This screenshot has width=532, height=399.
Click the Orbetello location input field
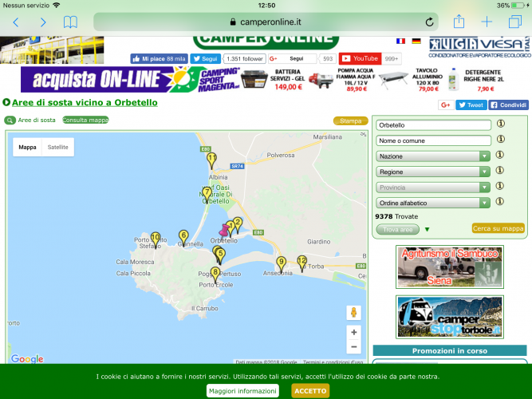tap(433, 125)
